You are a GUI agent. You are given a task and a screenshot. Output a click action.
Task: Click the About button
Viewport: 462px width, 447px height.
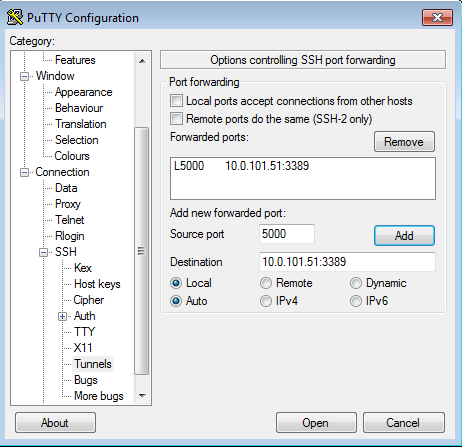(55, 423)
